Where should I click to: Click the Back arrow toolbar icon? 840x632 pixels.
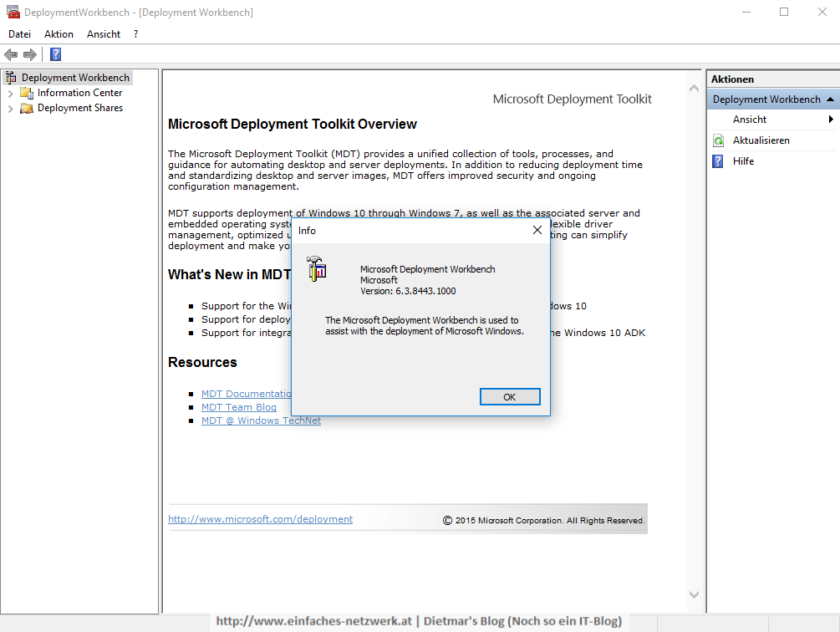11,54
